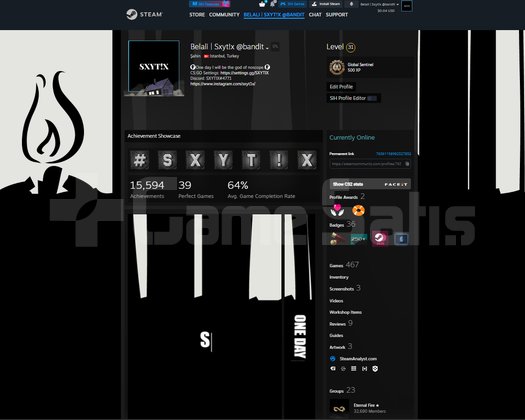This screenshot has width=525, height=420.
Task: Open the Games 467 link
Action: pos(344,265)
